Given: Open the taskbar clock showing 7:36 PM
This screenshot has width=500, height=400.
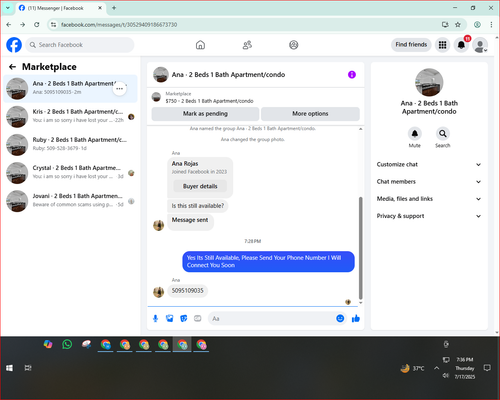Looking at the screenshot, I should [x=465, y=368].
